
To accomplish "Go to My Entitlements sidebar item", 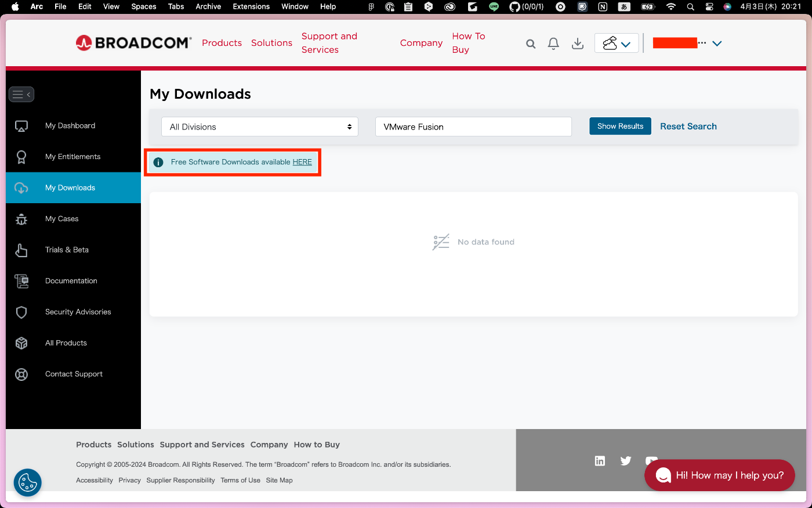I will [73, 157].
